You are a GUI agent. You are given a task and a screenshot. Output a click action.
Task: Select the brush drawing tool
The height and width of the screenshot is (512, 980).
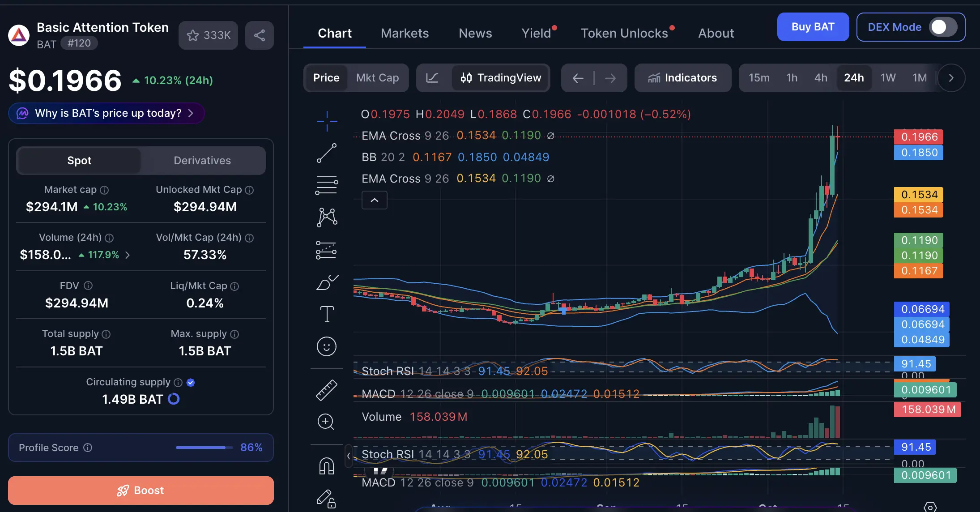(x=327, y=282)
